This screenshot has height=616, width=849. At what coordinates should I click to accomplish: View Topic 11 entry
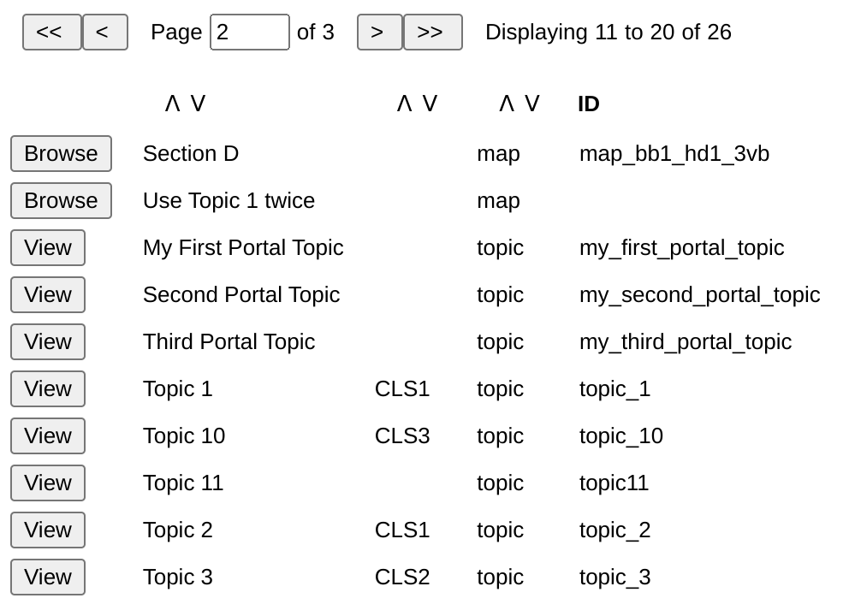[x=48, y=483]
